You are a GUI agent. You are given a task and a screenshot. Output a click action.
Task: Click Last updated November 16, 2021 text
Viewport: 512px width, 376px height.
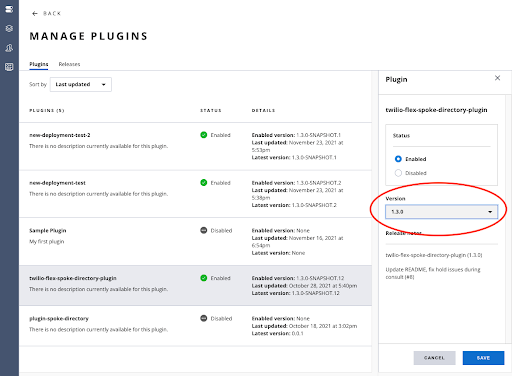point(297,241)
